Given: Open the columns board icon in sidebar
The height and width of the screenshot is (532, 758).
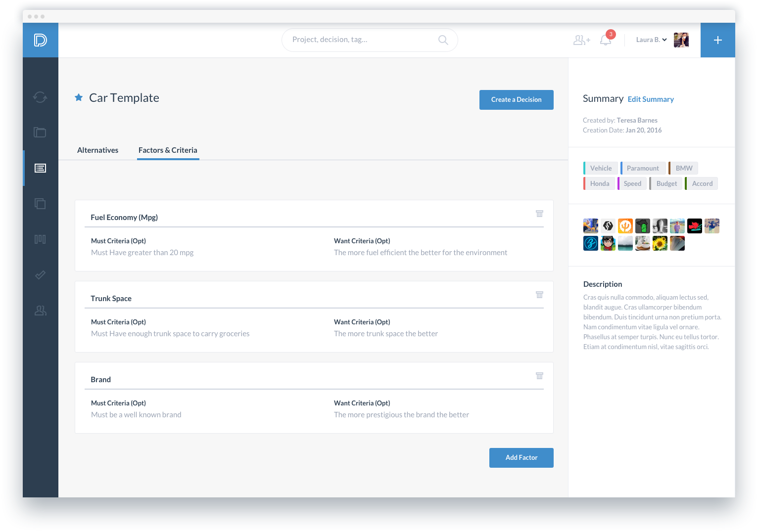Looking at the screenshot, I should click(x=40, y=239).
